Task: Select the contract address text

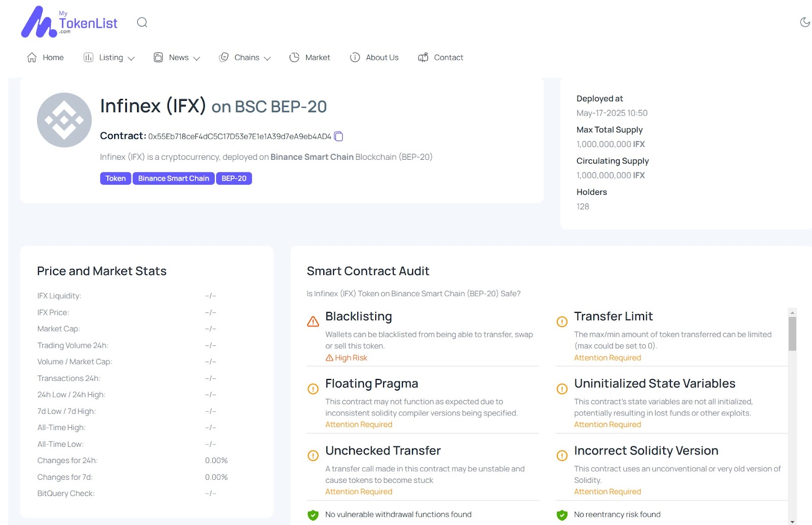Action: (x=240, y=136)
